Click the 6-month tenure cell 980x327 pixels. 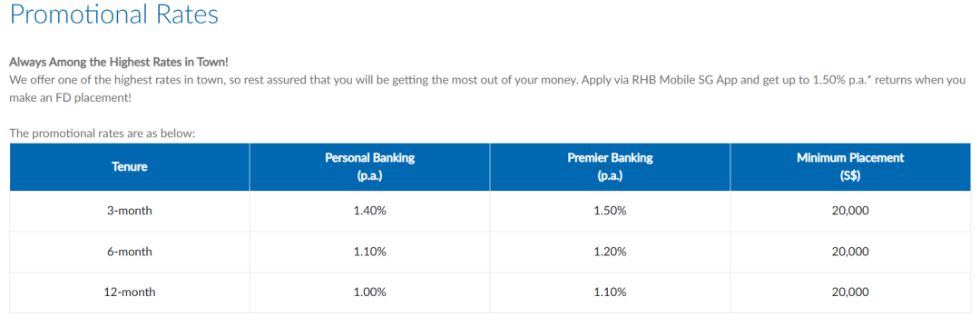coord(130,252)
